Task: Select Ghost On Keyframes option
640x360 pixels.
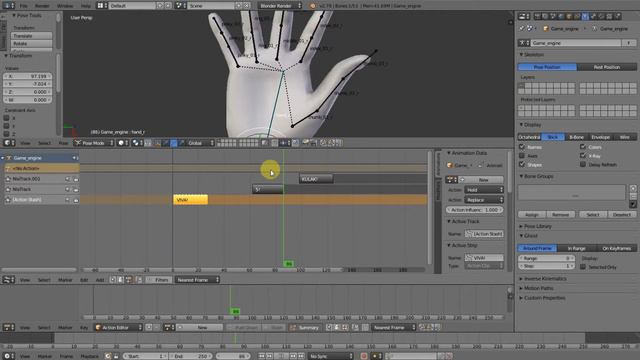Action: tap(616, 248)
